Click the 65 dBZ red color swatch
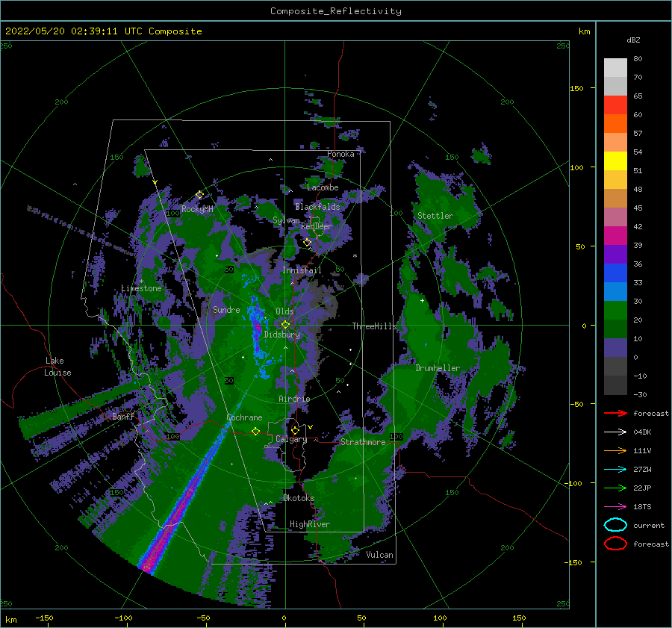This screenshot has height=628, width=672. point(615,105)
